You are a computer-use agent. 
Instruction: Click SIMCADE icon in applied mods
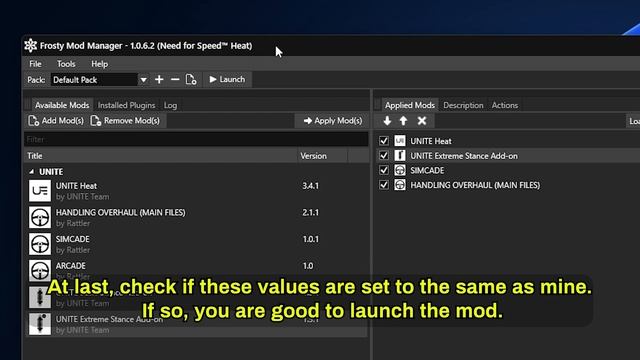[x=400, y=170]
